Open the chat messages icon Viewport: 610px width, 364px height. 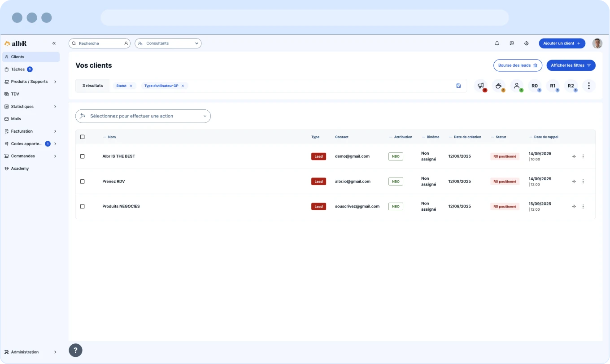(512, 43)
